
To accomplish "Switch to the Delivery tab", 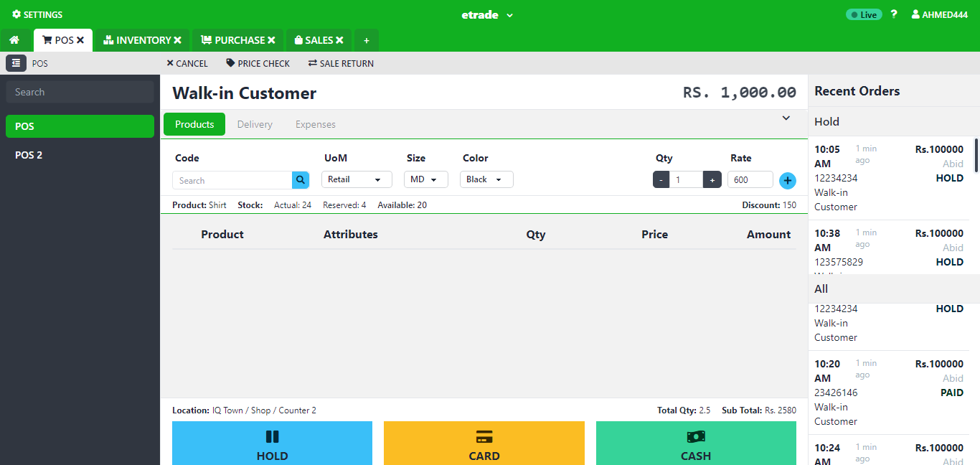I will (x=255, y=124).
